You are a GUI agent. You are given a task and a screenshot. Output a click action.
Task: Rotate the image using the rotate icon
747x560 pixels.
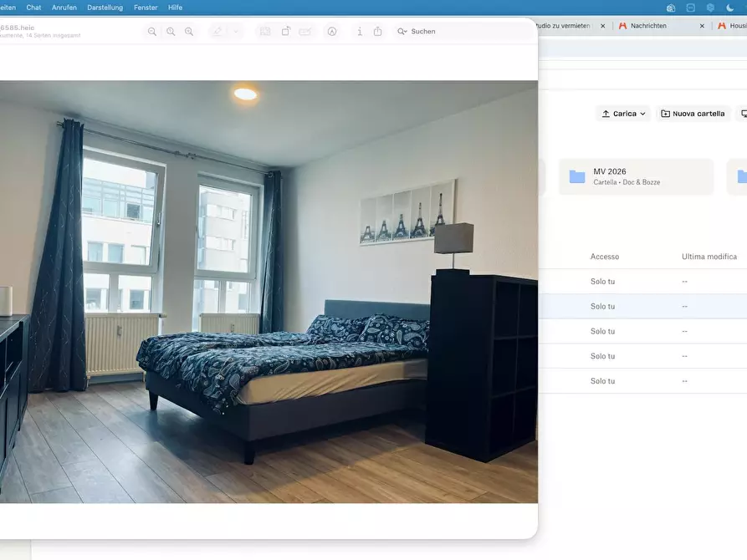point(286,32)
